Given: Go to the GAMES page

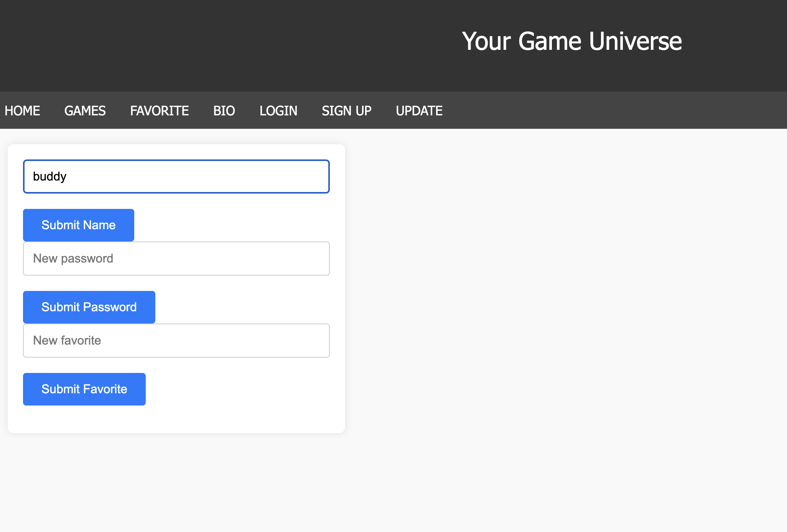Looking at the screenshot, I should pyautogui.click(x=85, y=111).
